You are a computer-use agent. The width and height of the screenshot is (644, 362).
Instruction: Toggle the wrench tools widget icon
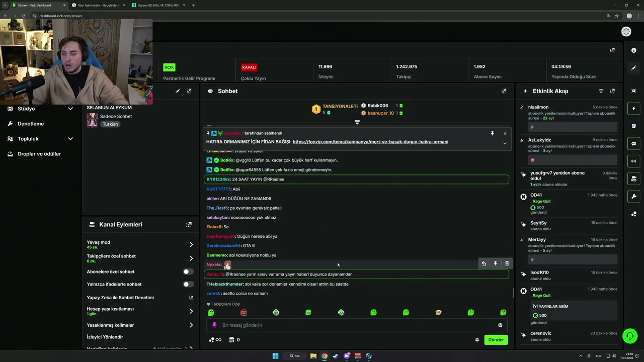click(634, 197)
